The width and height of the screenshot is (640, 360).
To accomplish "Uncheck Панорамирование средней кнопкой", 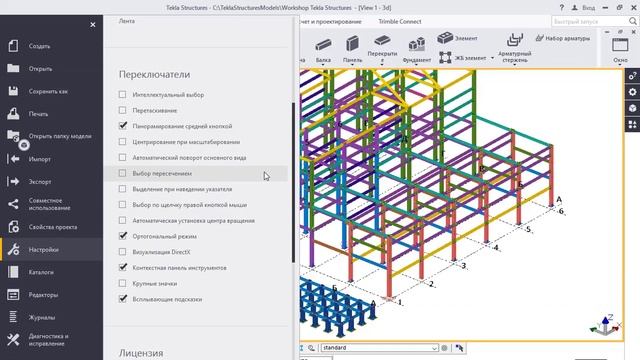I will [x=122, y=126].
